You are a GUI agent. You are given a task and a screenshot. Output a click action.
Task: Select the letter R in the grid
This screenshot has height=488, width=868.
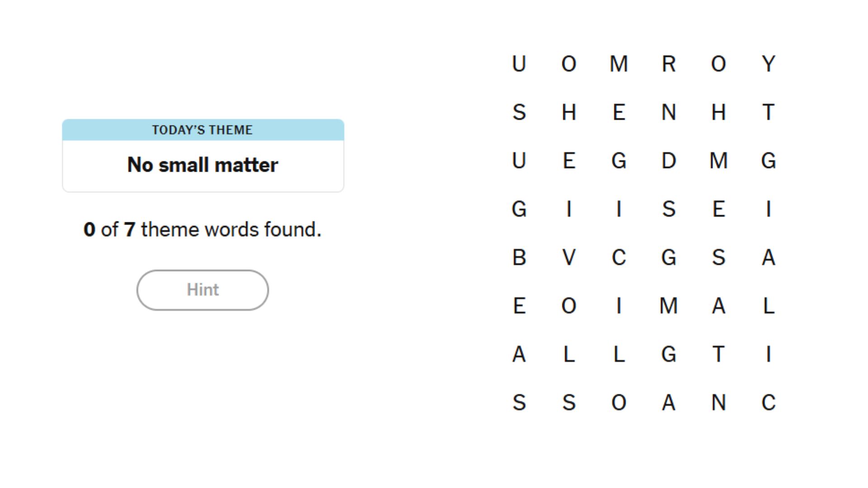(669, 64)
